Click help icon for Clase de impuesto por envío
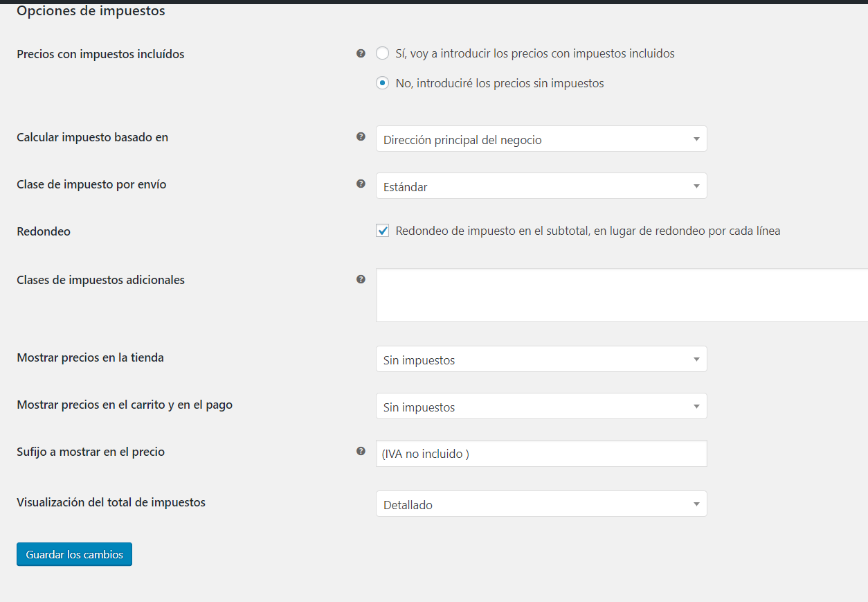Image resolution: width=868 pixels, height=602 pixels. pos(361,184)
